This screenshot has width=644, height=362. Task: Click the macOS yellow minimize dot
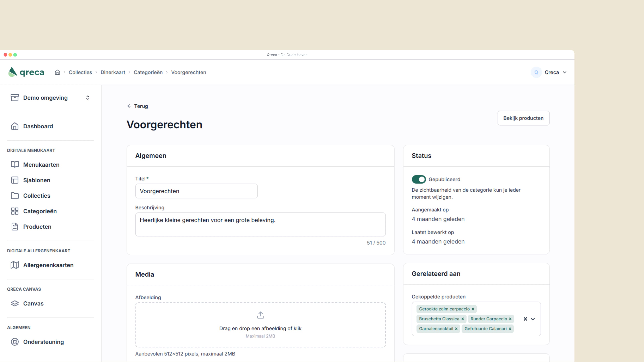10,55
